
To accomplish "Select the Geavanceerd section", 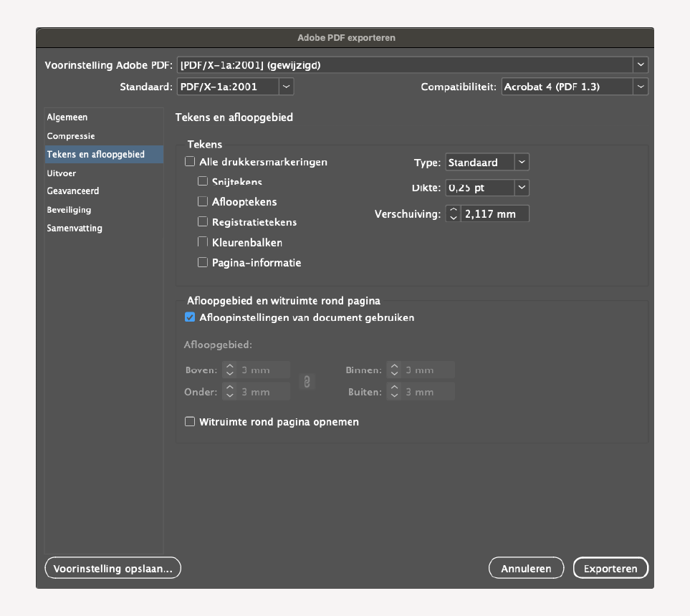I will [x=104, y=191].
